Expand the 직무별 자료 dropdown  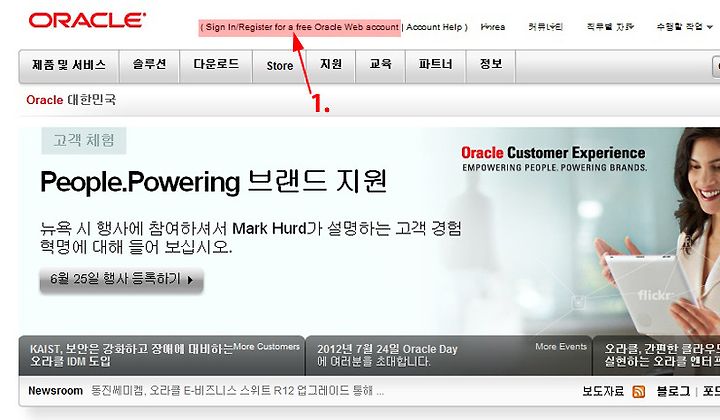click(x=610, y=27)
